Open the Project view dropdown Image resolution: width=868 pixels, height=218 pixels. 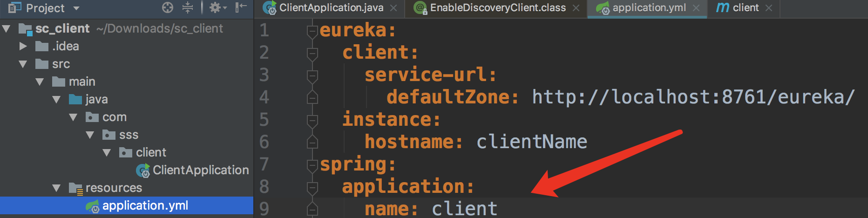click(76, 8)
